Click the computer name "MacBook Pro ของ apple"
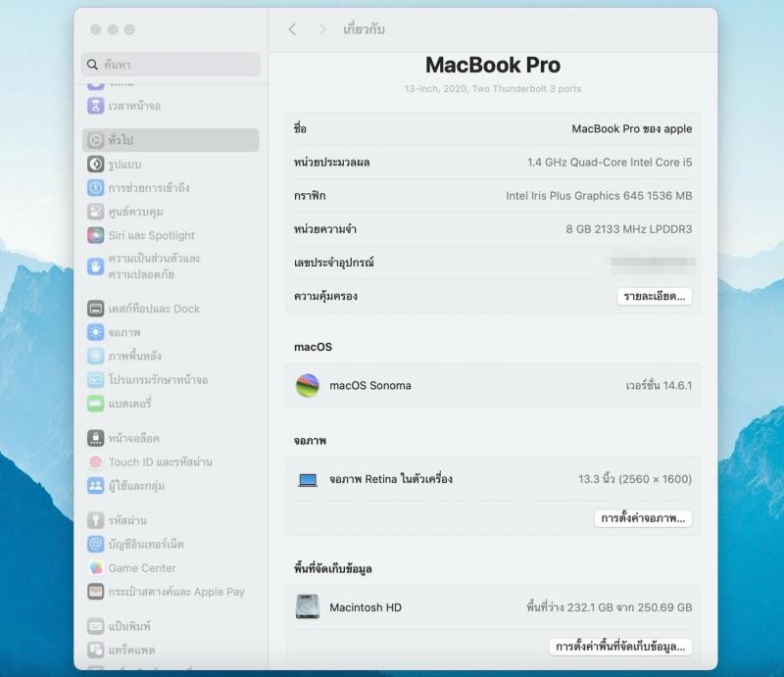Screen dimensions: 784x677 click(632, 128)
